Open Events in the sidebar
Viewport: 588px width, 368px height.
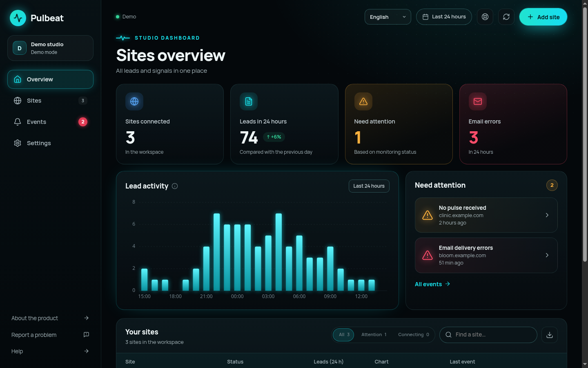(50, 122)
